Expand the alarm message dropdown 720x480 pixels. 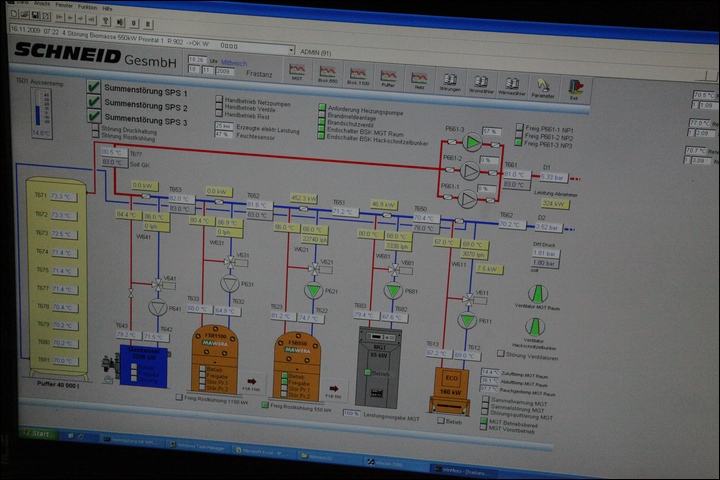click(x=291, y=49)
